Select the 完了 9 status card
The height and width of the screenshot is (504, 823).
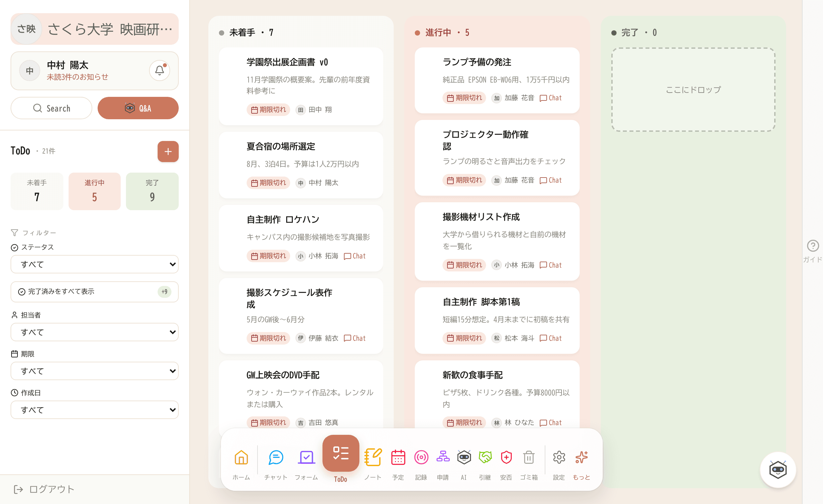pyautogui.click(x=152, y=191)
